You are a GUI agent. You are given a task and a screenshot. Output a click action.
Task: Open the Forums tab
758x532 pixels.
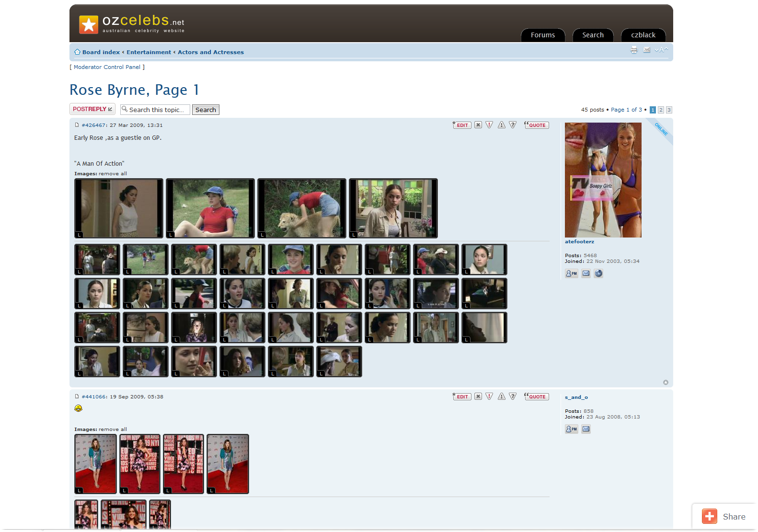[542, 35]
